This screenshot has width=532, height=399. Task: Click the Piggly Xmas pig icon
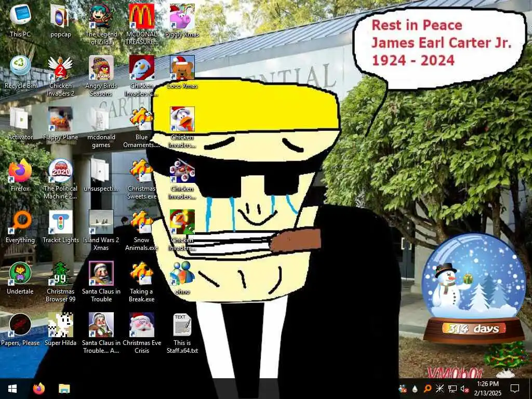[x=182, y=20]
